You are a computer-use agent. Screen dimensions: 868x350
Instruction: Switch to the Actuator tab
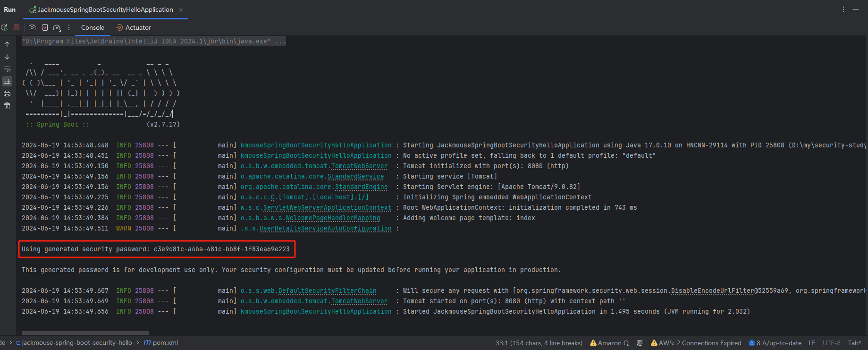[134, 27]
